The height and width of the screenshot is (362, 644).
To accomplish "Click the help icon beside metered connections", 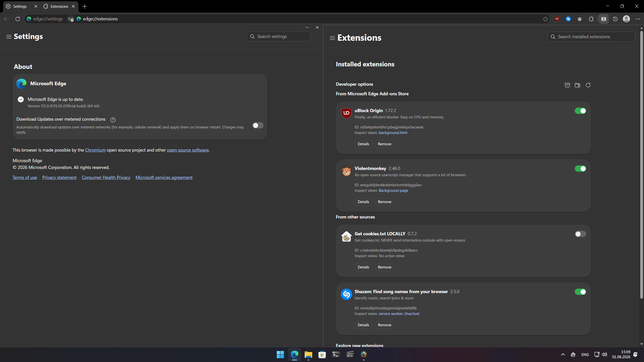I will click(113, 120).
